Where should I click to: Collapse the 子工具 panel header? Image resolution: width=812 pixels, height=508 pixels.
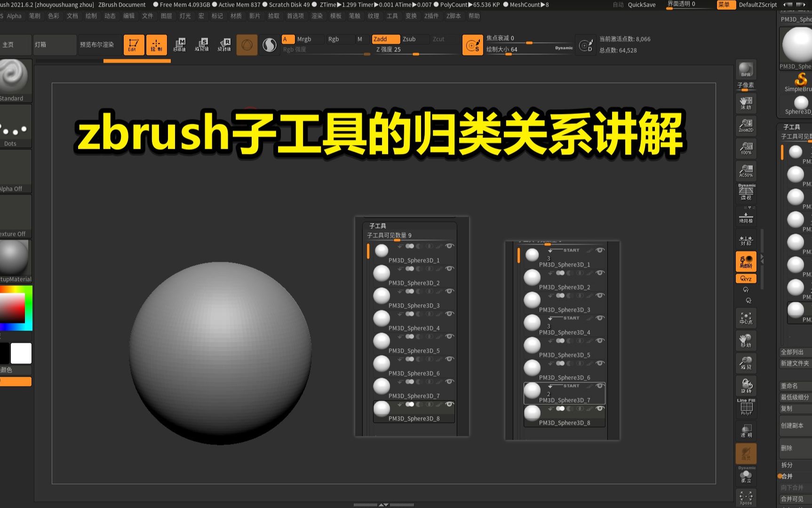pos(792,127)
